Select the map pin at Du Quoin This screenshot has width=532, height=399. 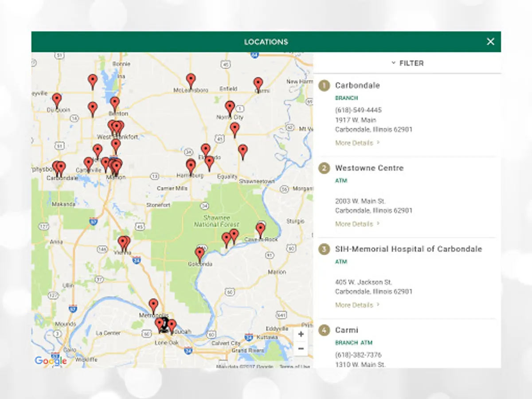(x=57, y=102)
